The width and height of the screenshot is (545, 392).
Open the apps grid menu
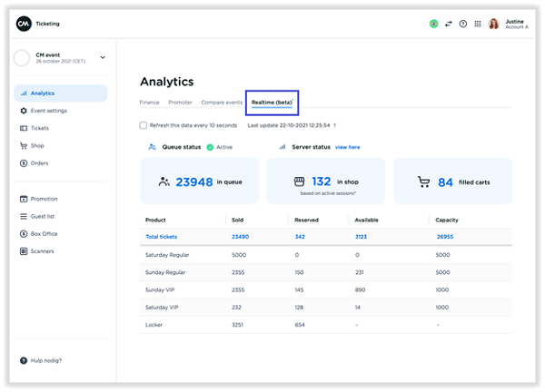(478, 24)
